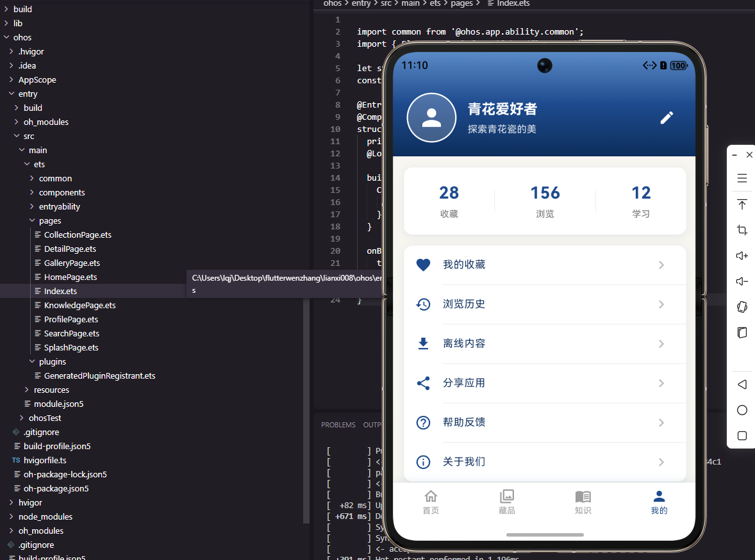Collapse the pages folder in explorer

32,220
